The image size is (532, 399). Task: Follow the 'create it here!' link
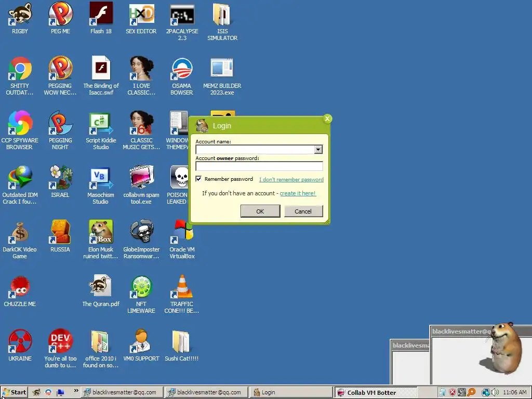298,193
